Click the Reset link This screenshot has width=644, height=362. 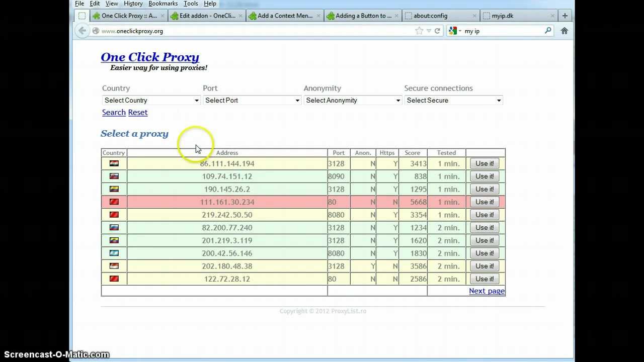(x=138, y=113)
